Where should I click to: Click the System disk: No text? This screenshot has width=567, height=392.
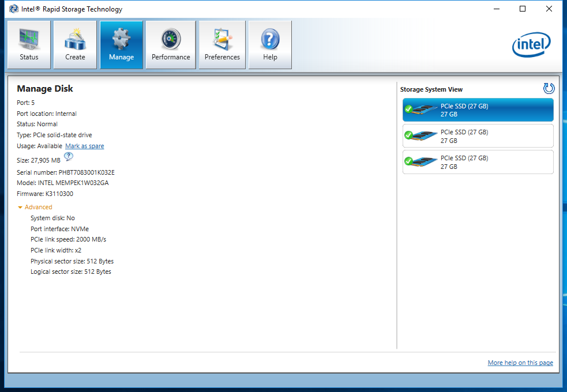click(x=53, y=218)
